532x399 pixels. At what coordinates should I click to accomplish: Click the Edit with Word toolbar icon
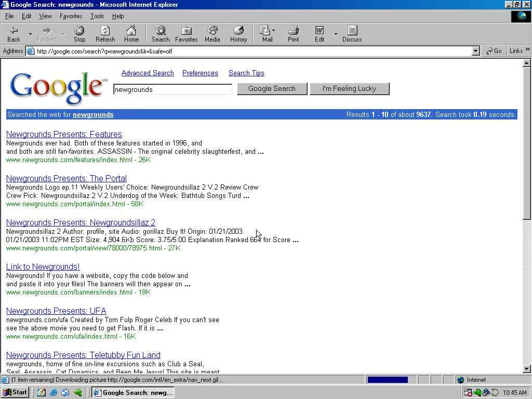click(x=320, y=34)
